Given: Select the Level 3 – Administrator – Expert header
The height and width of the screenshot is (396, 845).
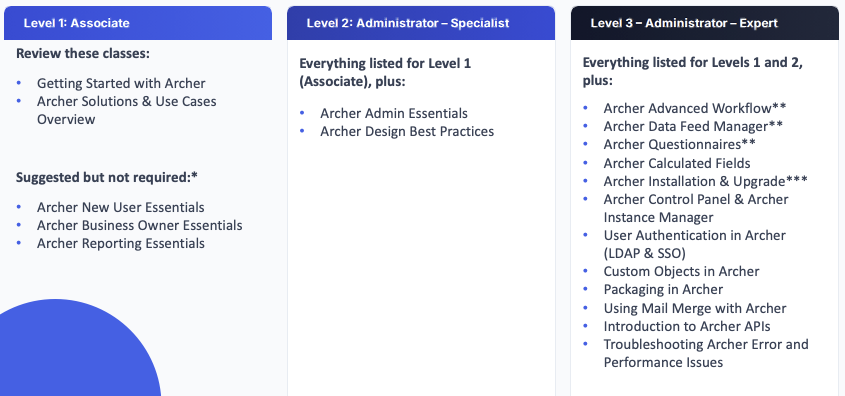Looking at the screenshot, I should click(705, 23).
